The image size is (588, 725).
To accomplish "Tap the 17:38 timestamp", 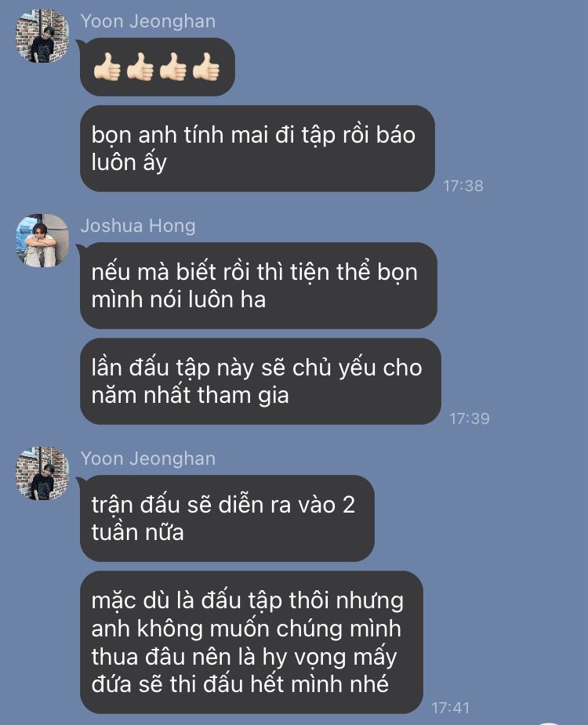I will 463,186.
